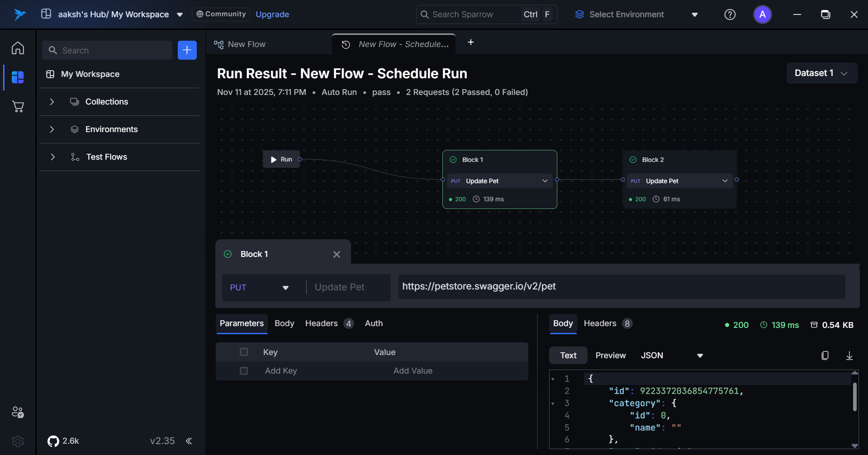Open the marketplace cart icon
Screen dimensions: 868x455
click(18, 107)
